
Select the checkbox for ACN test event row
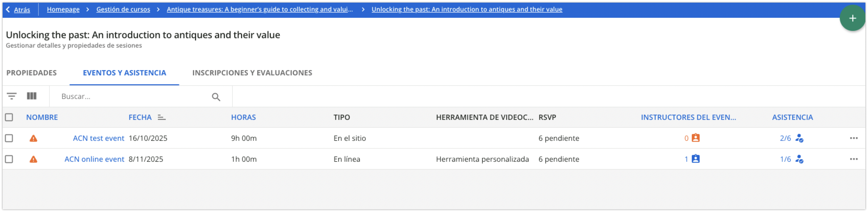click(x=9, y=138)
